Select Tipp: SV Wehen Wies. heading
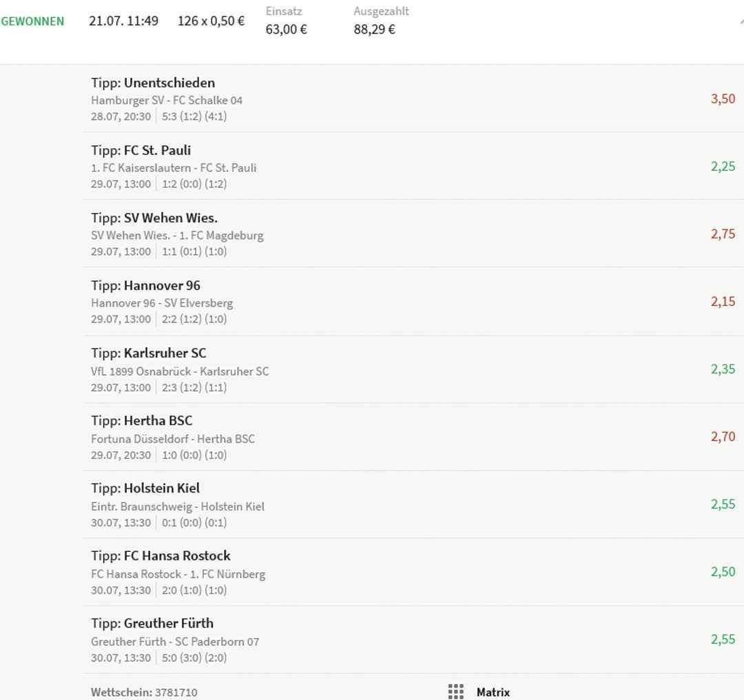Viewport: 744px width, 700px height. point(154,218)
